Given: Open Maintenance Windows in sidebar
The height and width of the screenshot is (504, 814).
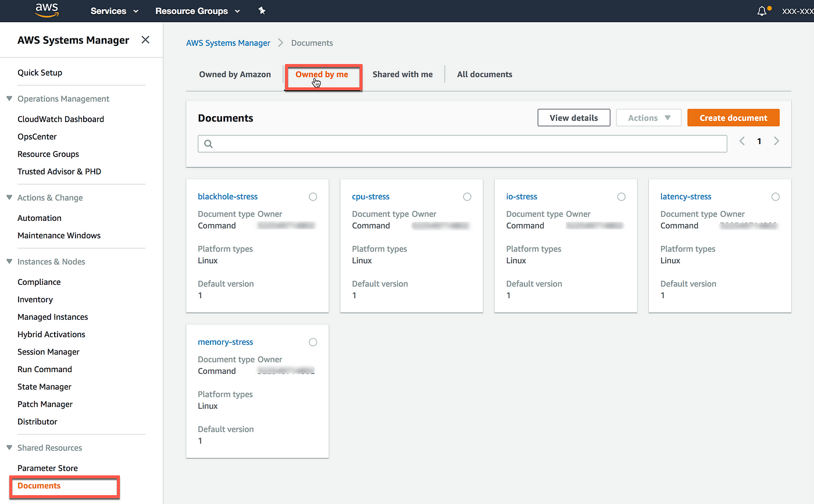Looking at the screenshot, I should [59, 235].
